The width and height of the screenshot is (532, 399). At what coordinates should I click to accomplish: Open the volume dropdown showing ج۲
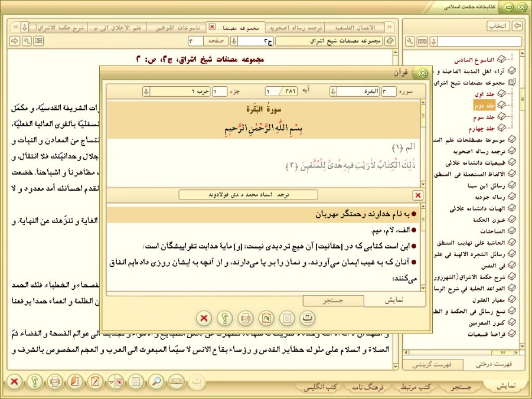(x=234, y=41)
